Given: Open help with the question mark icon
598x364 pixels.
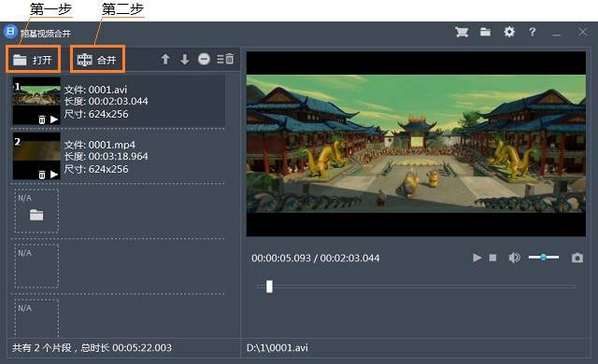Looking at the screenshot, I should tap(533, 32).
